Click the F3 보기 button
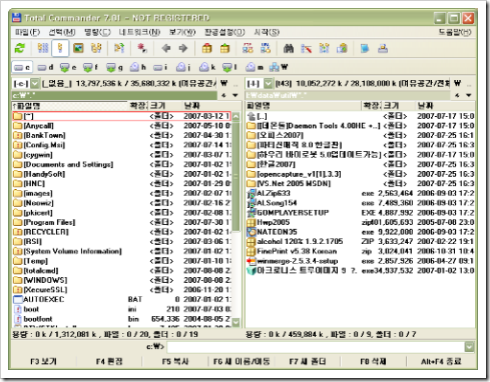490x382 pixels. click(x=44, y=361)
